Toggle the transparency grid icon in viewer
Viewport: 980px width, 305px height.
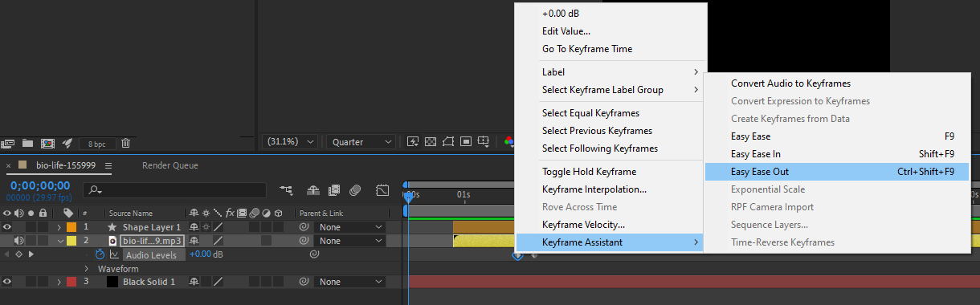point(431,141)
